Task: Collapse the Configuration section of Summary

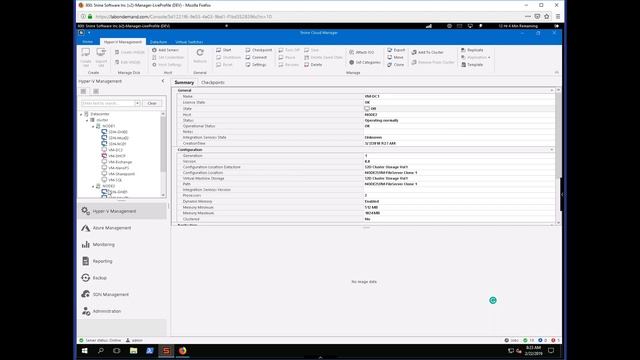Action: coord(552,150)
